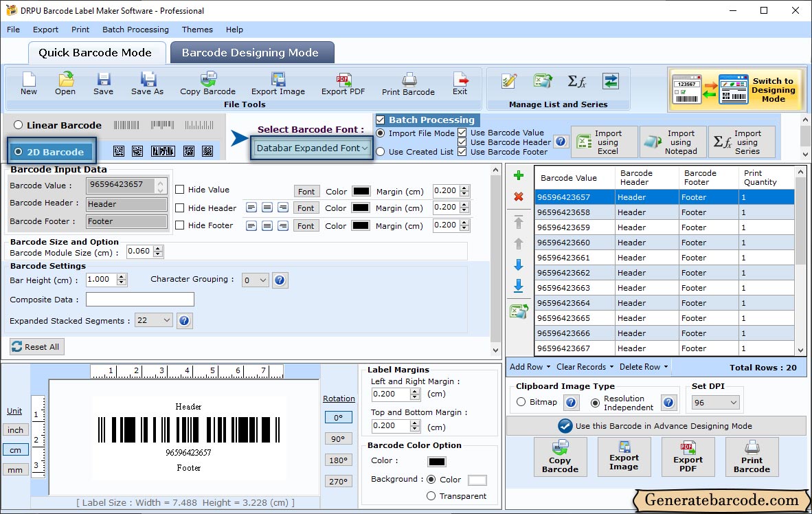The width and height of the screenshot is (812, 514).
Task: Align header text left
Action: (251, 208)
